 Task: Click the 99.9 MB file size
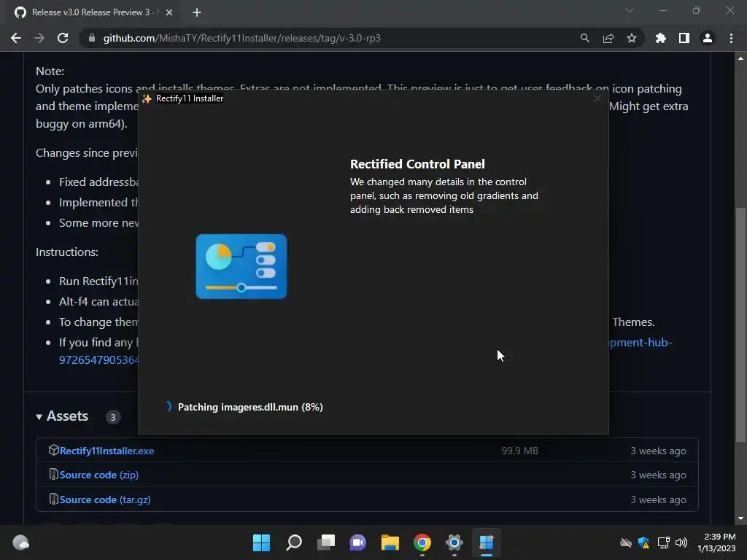click(x=519, y=451)
